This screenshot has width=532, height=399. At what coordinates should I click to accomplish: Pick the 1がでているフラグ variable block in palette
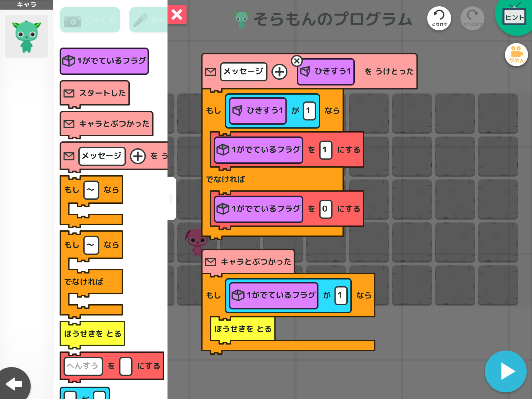pos(104,61)
